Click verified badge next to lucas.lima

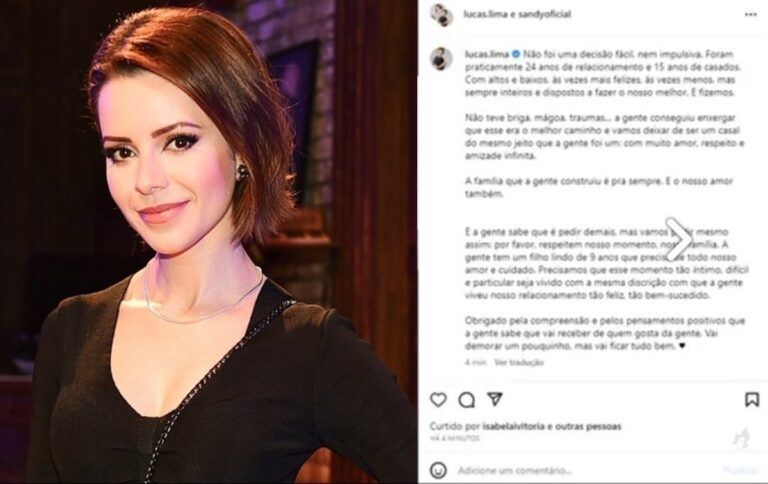click(x=516, y=54)
